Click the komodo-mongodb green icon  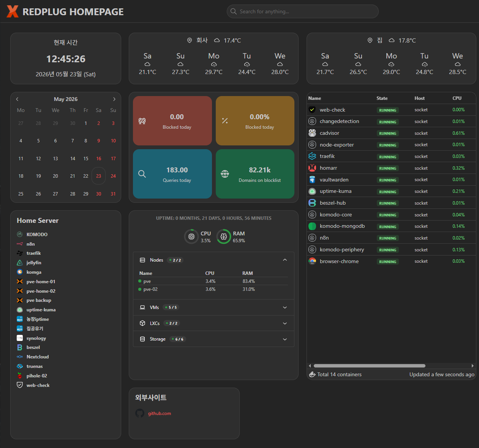point(312,226)
